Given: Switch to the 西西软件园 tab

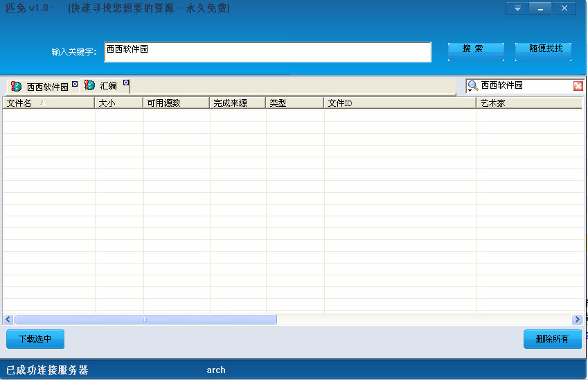Looking at the screenshot, I should click(47, 87).
